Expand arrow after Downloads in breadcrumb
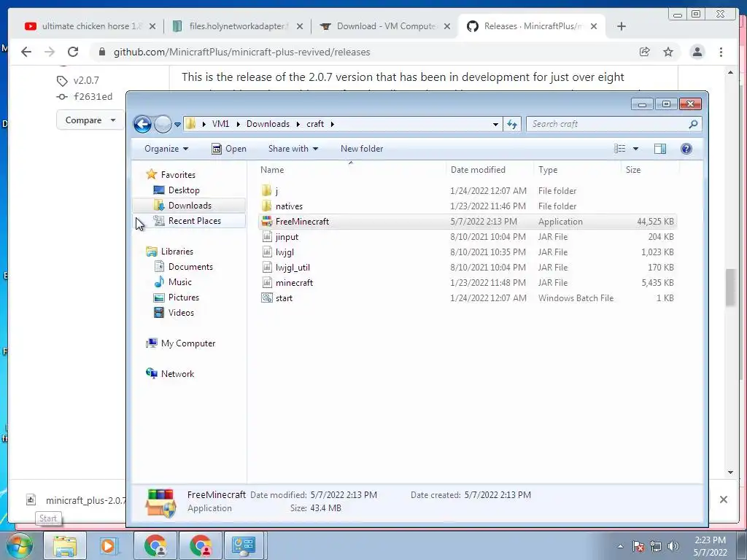This screenshot has height=560, width=747. pos(298,124)
